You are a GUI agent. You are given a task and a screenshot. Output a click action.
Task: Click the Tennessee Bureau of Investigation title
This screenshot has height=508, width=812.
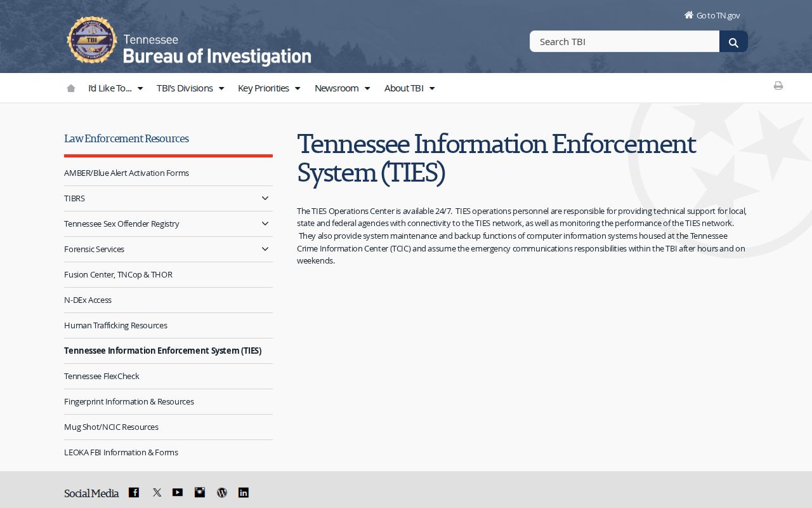[217, 50]
